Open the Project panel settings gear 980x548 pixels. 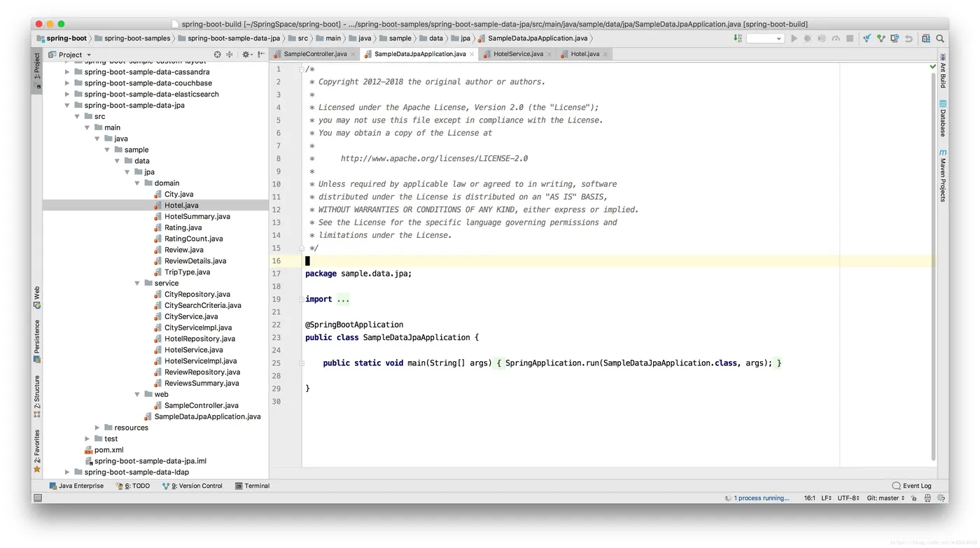(246, 54)
